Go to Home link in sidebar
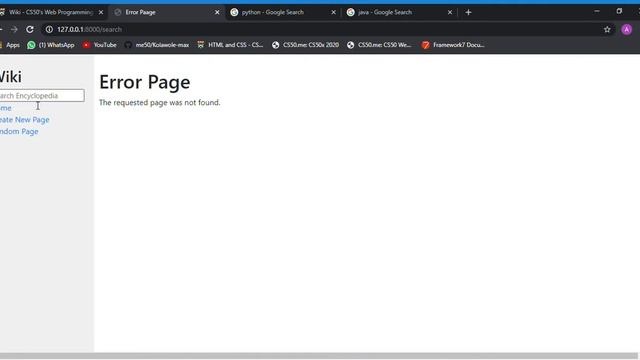Screen dimensions: 640x360 point(5,108)
